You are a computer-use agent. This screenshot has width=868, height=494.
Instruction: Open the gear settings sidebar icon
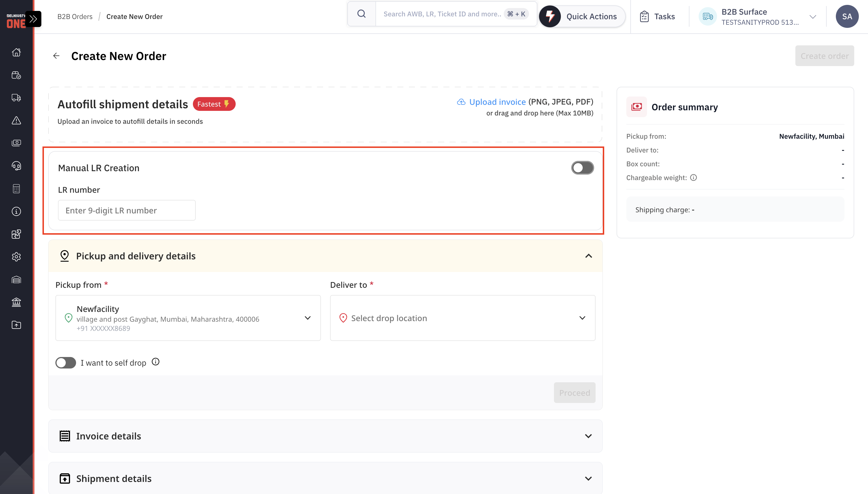coord(16,257)
